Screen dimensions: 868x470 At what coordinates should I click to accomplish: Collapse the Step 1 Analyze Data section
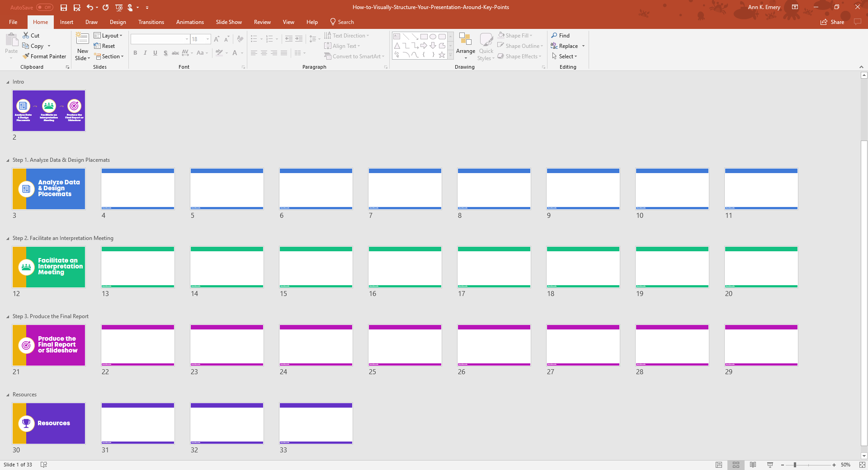pos(7,160)
